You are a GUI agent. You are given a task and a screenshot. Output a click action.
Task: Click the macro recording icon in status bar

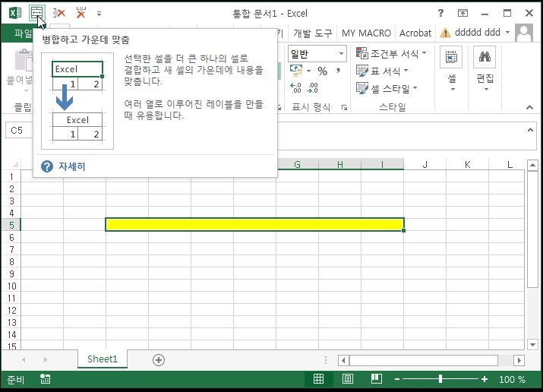45,379
